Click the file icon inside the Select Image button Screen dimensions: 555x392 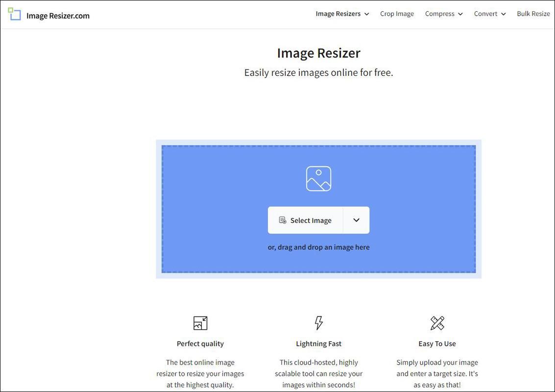283,220
